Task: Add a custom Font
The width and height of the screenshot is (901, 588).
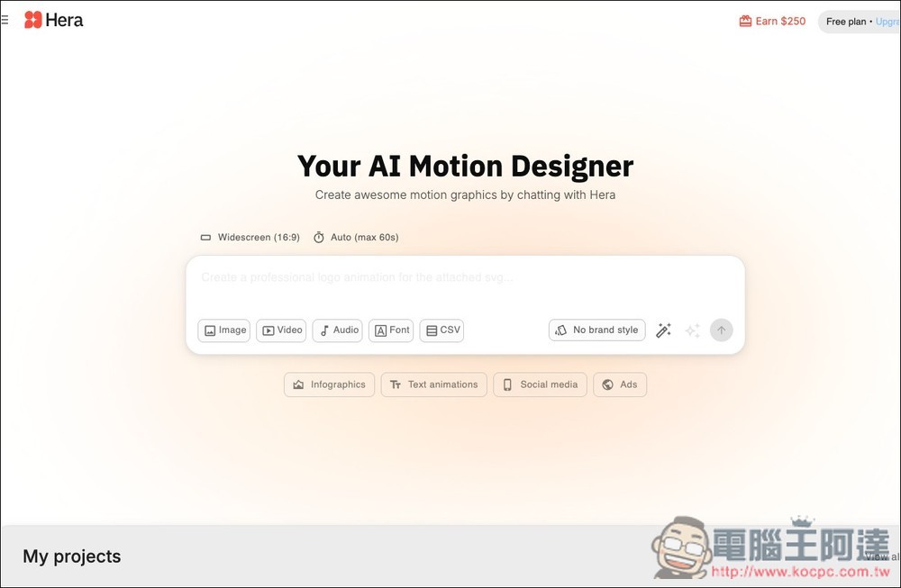Action: click(391, 330)
